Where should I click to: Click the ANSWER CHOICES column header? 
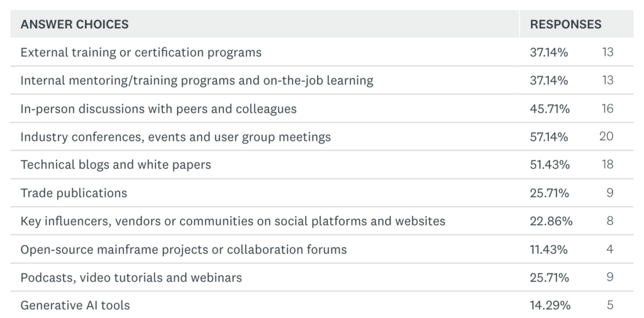74,25
